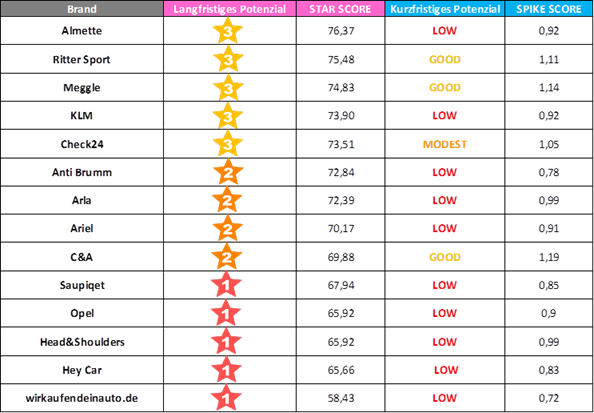Click the gold 3-star icon for Almette
Image resolution: width=594 pixels, height=413 pixels.
click(228, 31)
